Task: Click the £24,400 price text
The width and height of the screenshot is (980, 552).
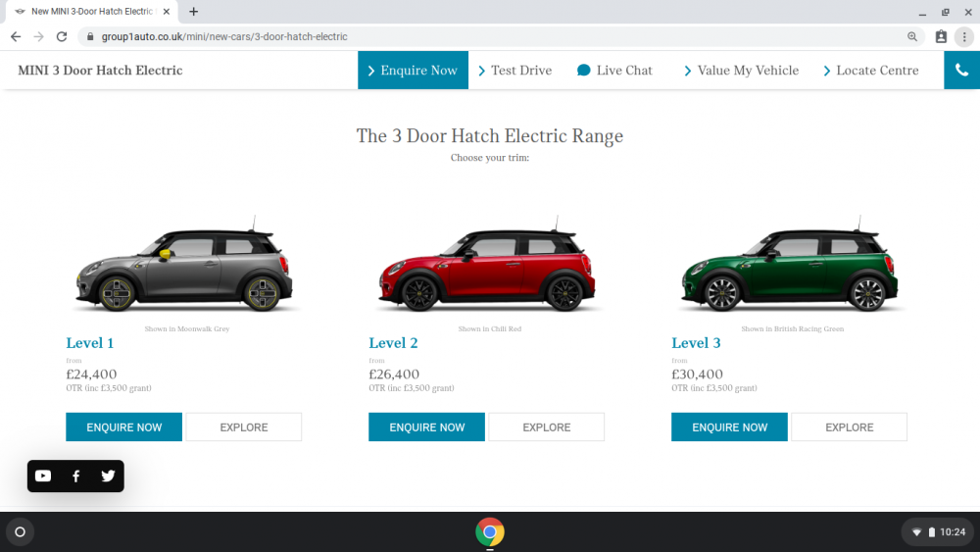Action: coord(91,374)
